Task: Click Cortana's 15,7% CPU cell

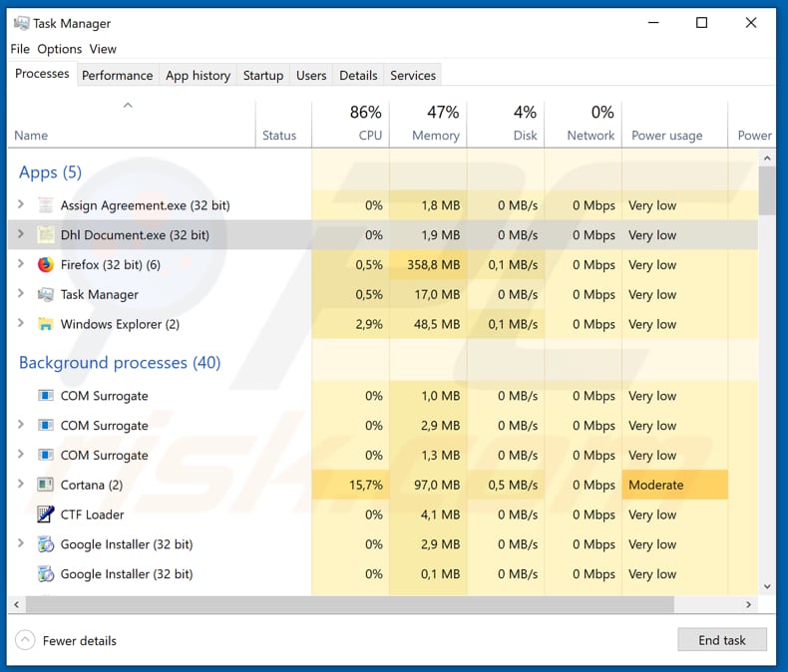Action: coord(350,485)
